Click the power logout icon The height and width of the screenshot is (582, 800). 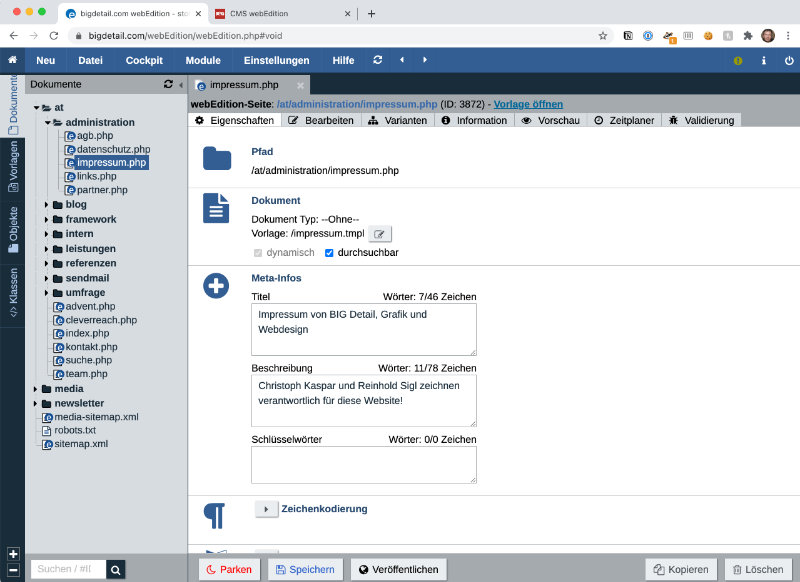click(789, 60)
